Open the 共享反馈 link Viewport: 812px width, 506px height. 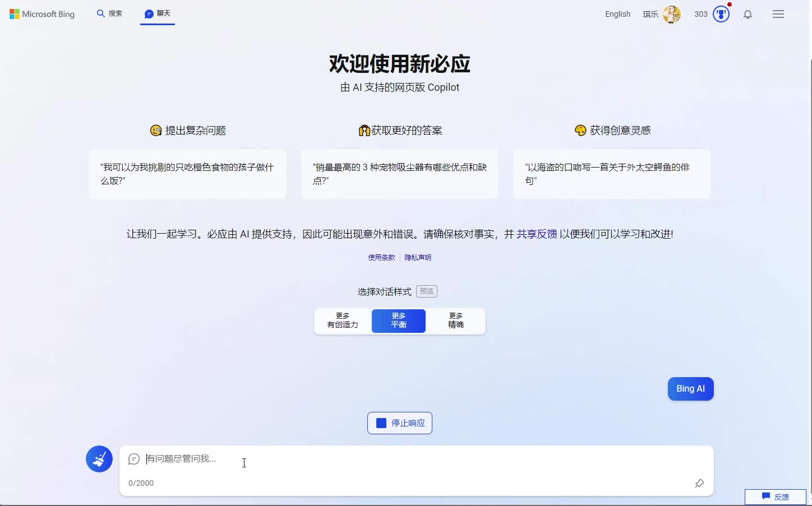pos(537,234)
